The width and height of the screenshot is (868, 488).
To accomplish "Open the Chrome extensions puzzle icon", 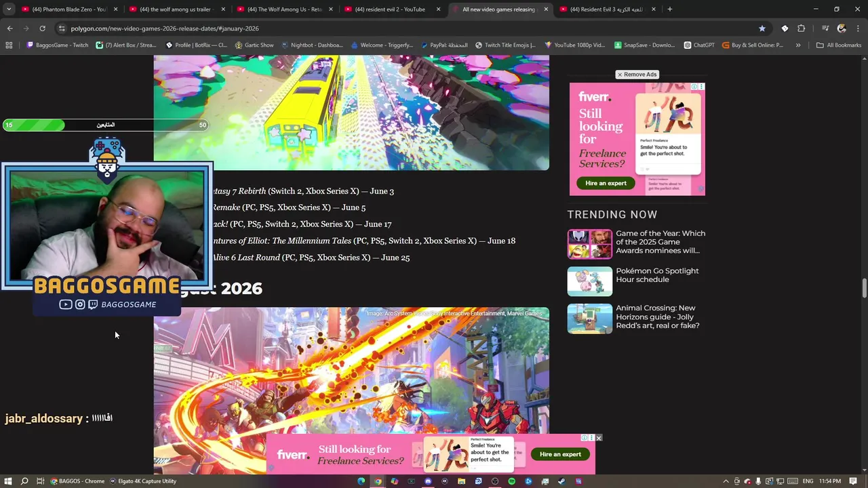I will [x=802, y=28].
